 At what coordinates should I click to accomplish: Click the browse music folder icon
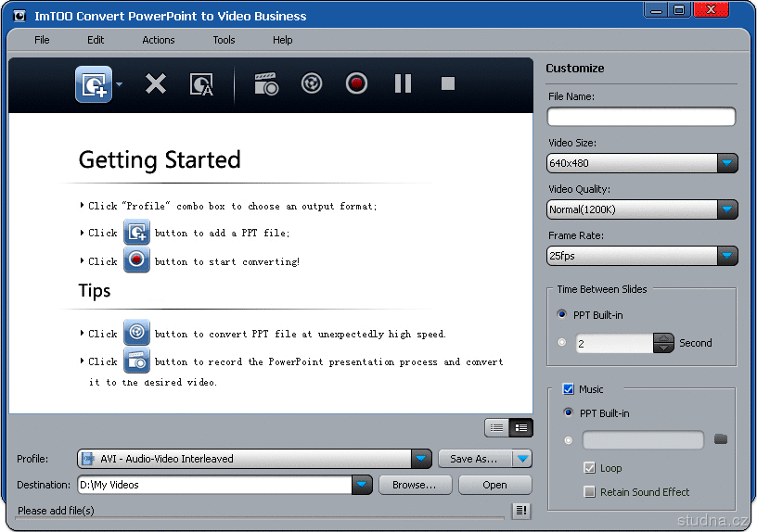[x=721, y=439]
